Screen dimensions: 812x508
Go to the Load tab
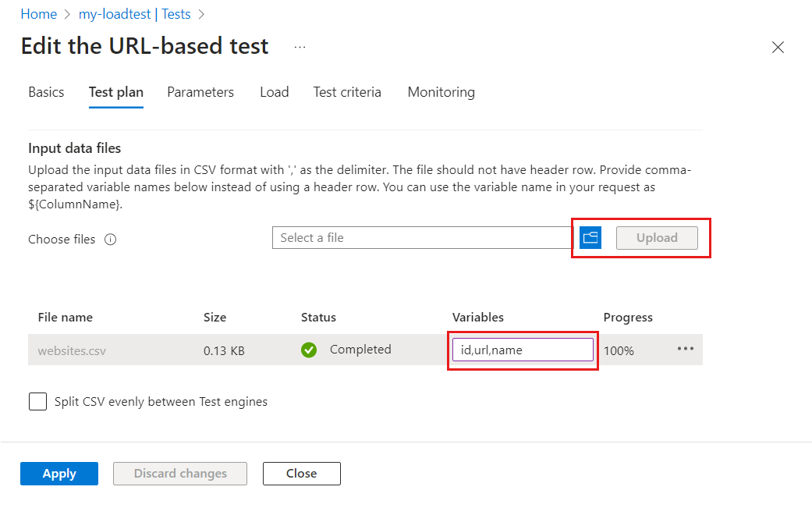click(x=275, y=92)
